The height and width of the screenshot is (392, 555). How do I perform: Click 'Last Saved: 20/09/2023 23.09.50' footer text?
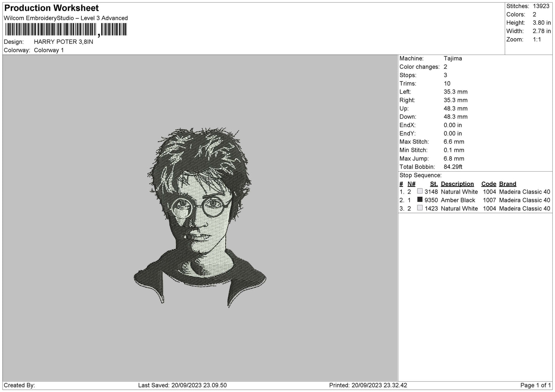(x=182, y=385)
